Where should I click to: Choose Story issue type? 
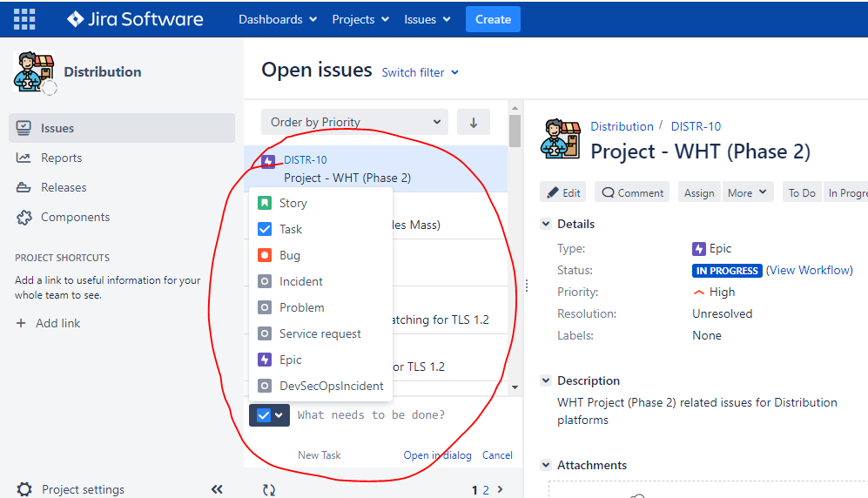pyautogui.click(x=321, y=203)
